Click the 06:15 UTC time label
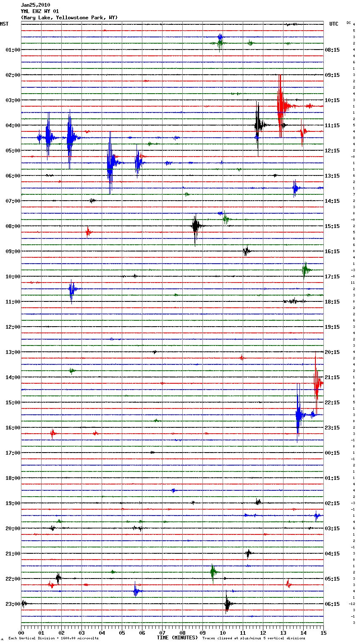Image resolution: width=357 pixels, height=644 pixels. pyautogui.click(x=332, y=604)
